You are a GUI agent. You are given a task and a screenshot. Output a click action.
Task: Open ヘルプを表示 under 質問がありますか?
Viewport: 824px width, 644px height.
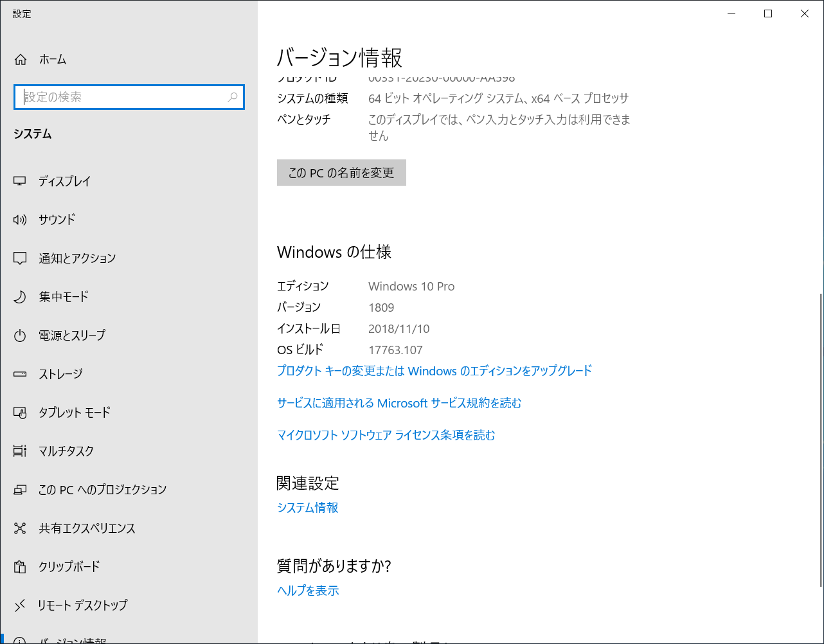307,590
